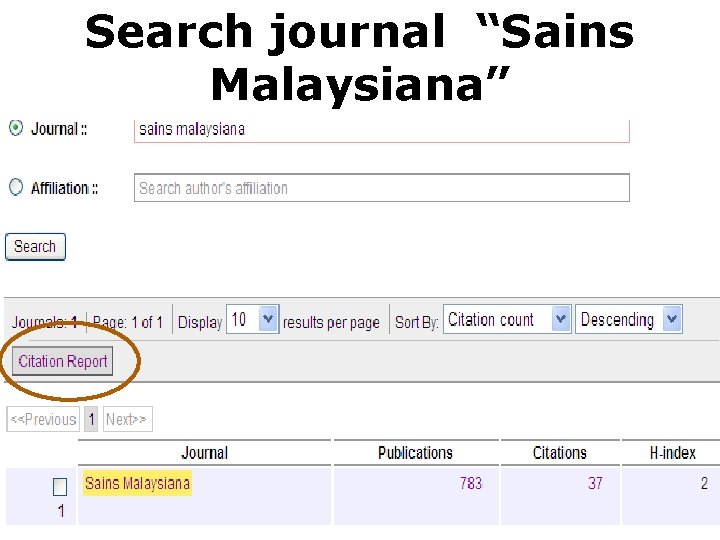Click the 783 publications count
This screenshot has width=720, height=540.
click(x=471, y=483)
